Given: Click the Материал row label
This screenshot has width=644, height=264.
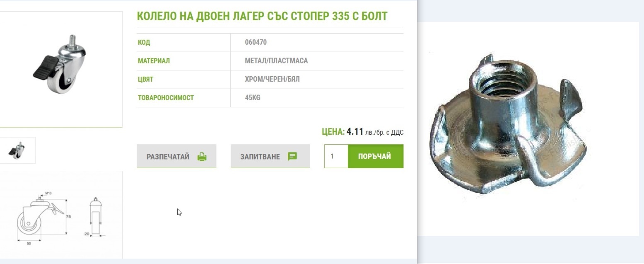Looking at the screenshot, I should pos(154,61).
